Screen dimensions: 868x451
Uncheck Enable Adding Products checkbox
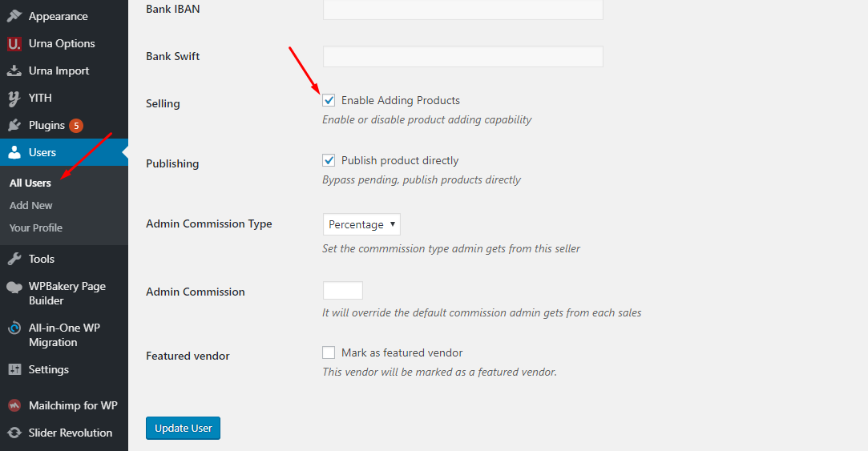click(x=329, y=100)
